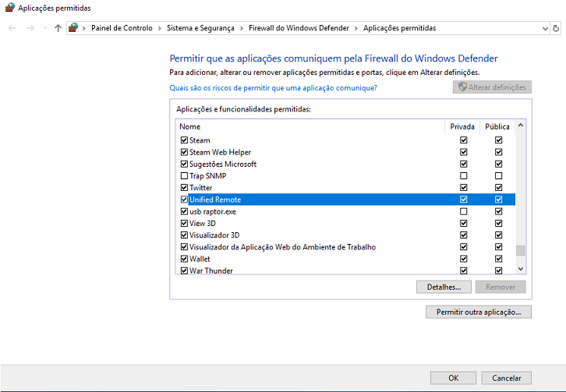Toggle the Steam name checkbox

tap(184, 140)
